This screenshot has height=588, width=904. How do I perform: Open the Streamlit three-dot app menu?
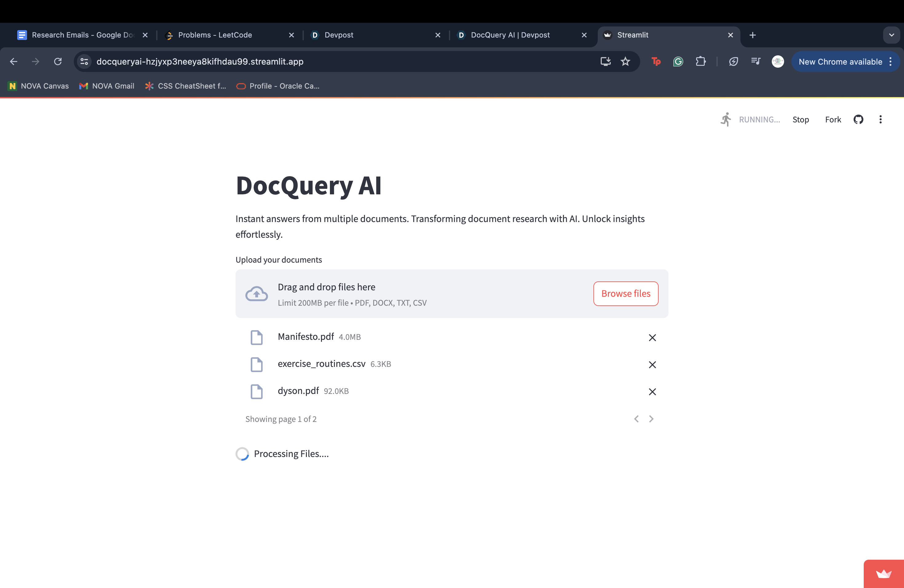(880, 120)
